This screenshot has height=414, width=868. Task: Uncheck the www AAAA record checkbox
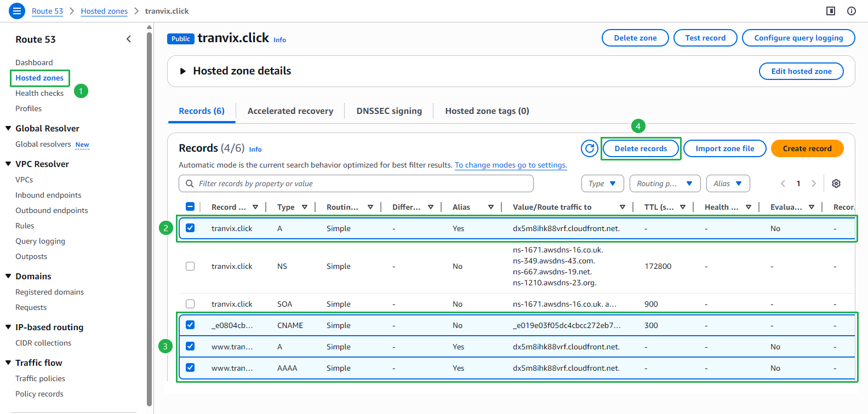(x=190, y=367)
